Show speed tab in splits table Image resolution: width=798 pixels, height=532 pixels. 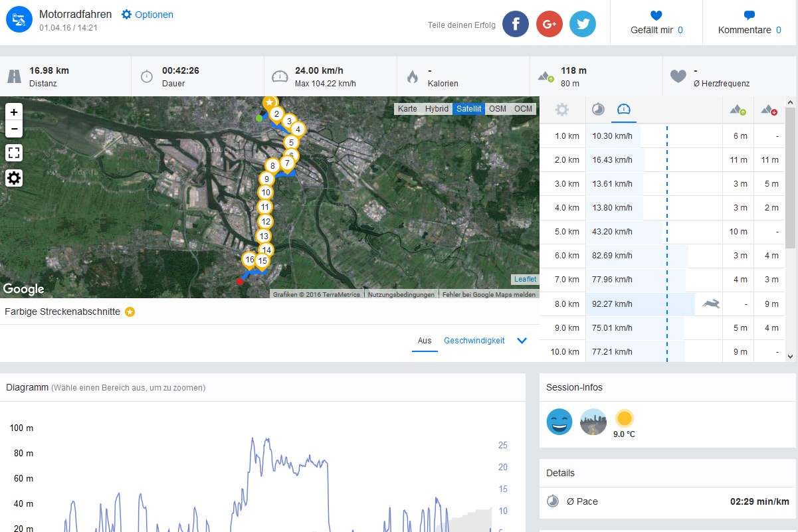623,110
